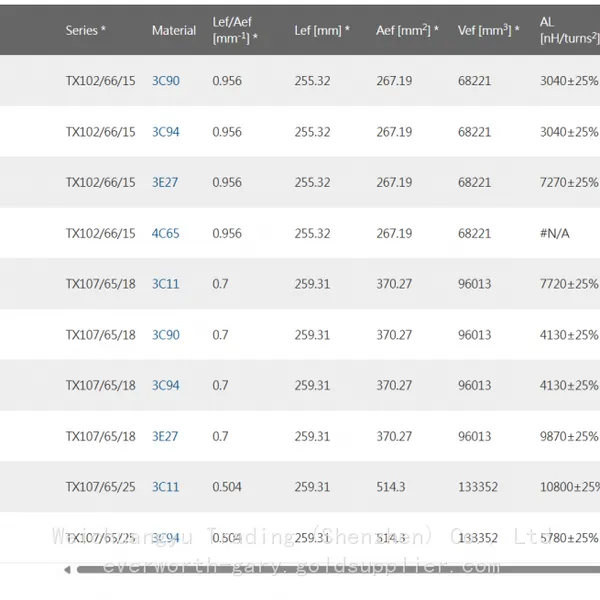Select TX102/66/15 series cell in 4C65 row

point(101,233)
